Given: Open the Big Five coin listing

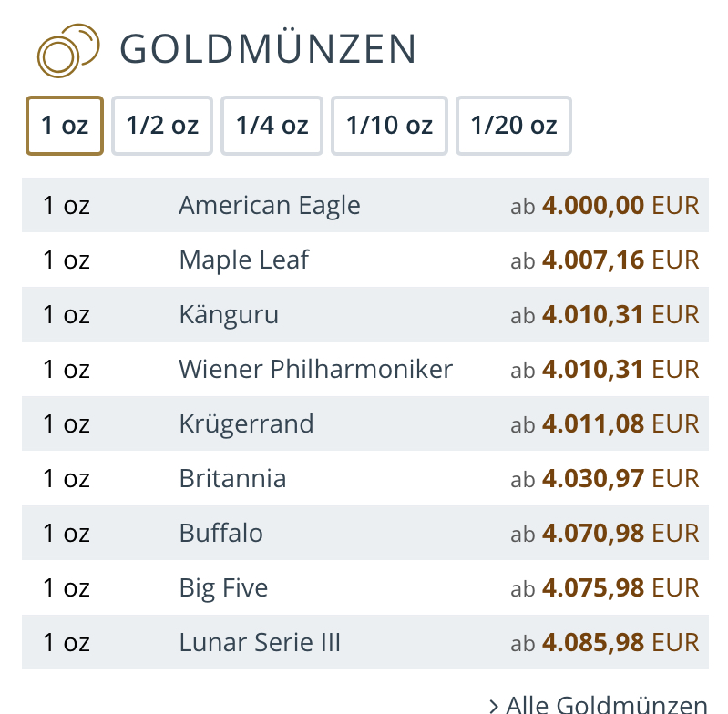Looking at the screenshot, I should [x=223, y=588].
